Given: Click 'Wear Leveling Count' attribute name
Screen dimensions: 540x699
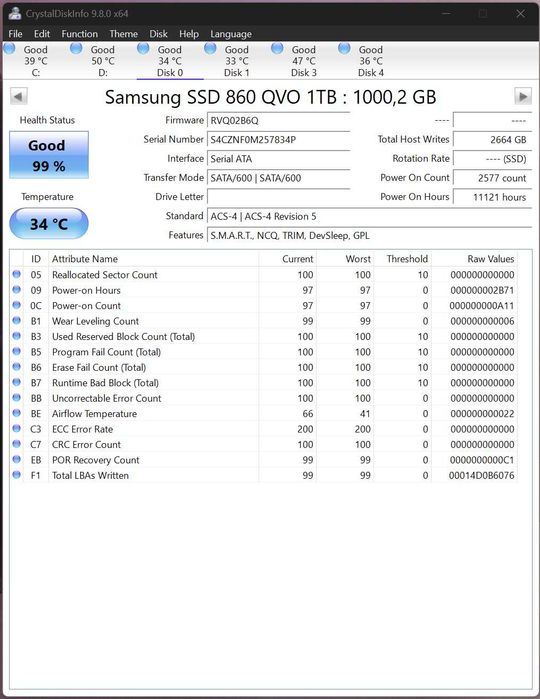Looking at the screenshot, I should click(95, 321).
